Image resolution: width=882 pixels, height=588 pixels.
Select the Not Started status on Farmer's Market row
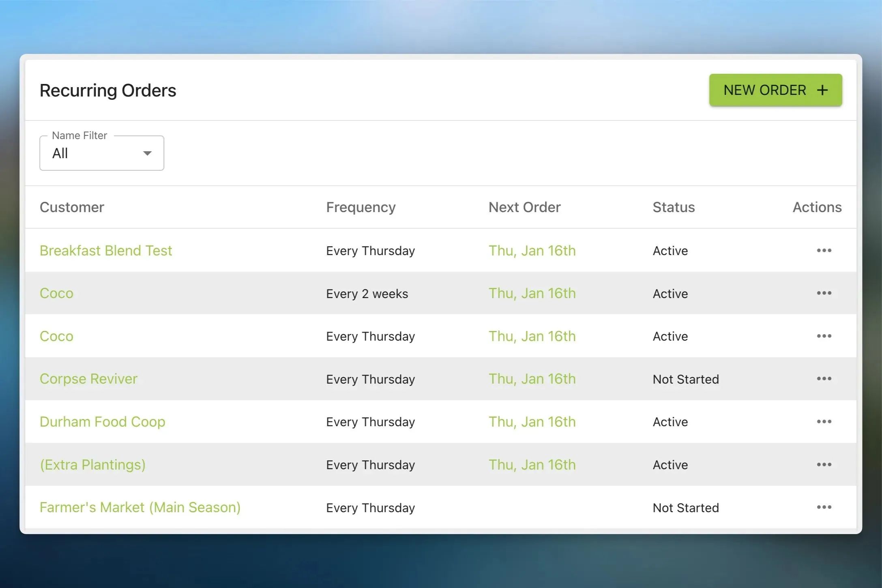point(685,507)
